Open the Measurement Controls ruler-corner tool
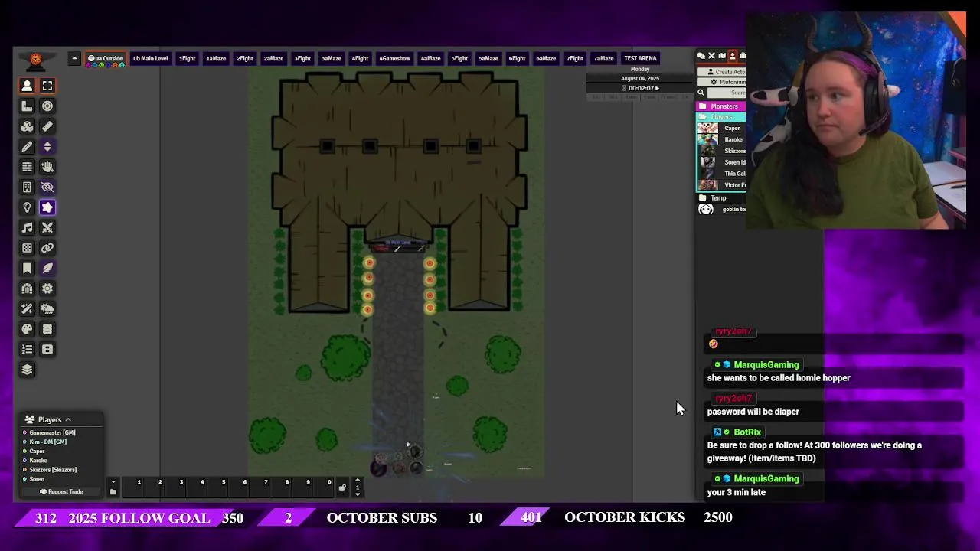This screenshot has width=980, height=551. [27, 106]
